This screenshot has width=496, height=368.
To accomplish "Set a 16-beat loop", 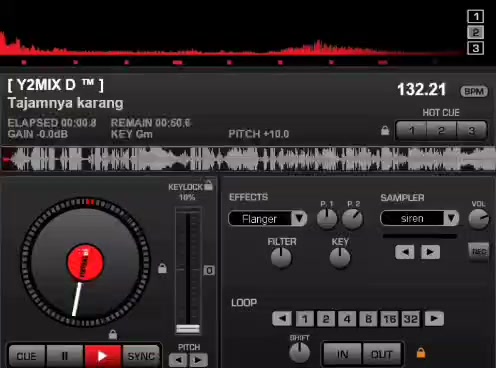I will click(x=390, y=319).
